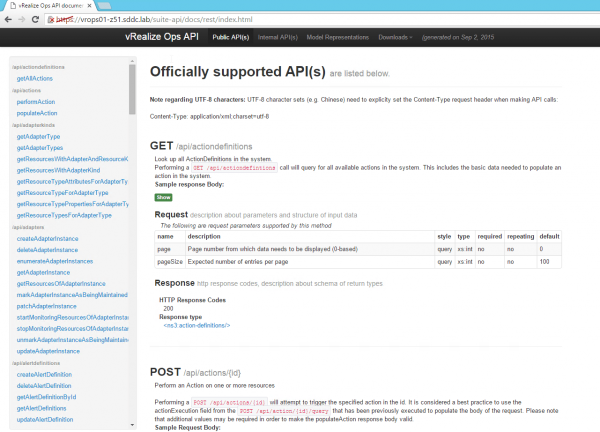Open a new browser tab
This screenshot has width=600, height=432.
[104, 6]
